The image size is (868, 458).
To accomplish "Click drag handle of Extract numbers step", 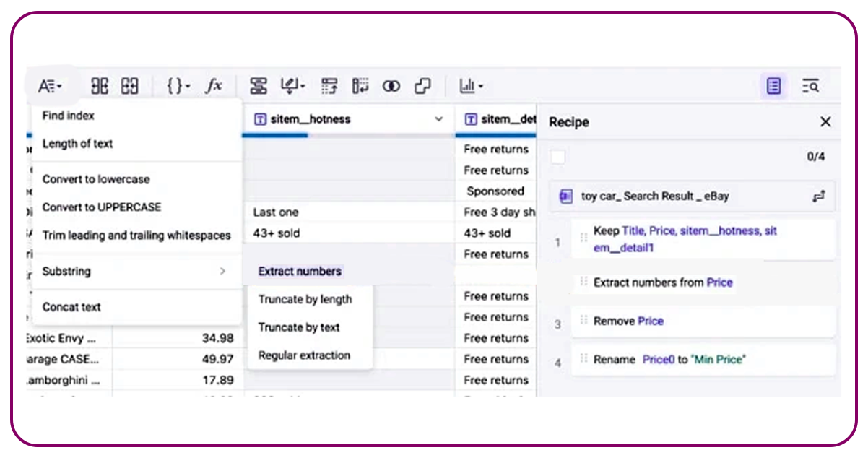I will [x=583, y=282].
